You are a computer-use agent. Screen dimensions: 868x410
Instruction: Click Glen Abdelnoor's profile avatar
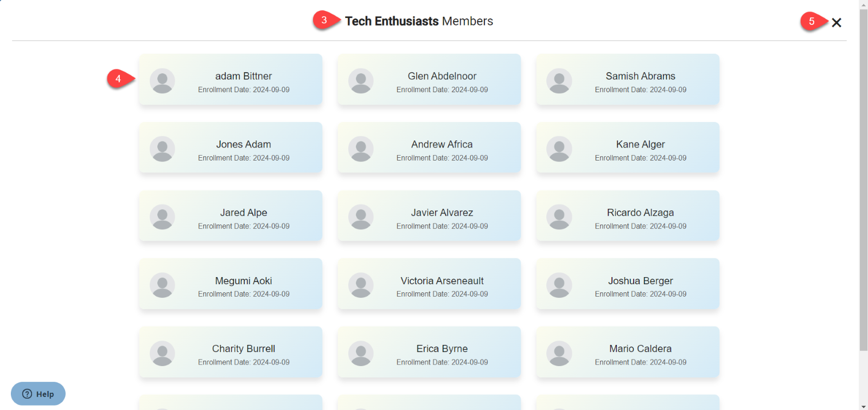coord(361,81)
